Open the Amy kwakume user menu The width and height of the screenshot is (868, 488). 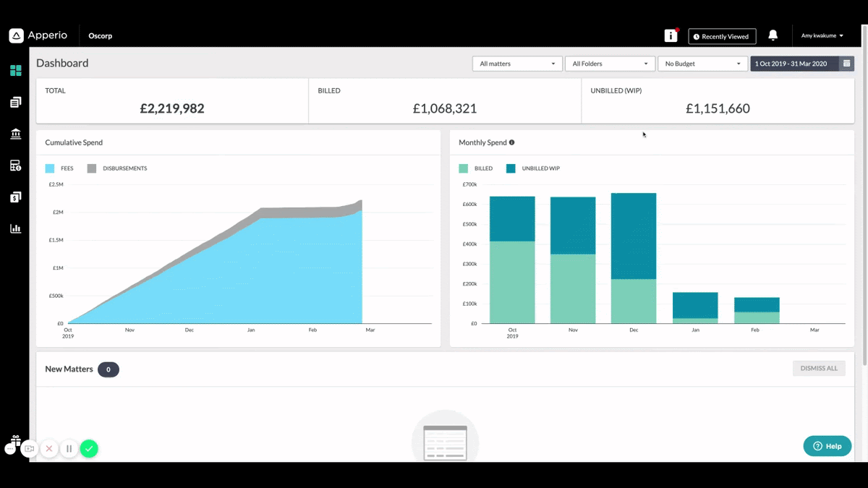[822, 35]
